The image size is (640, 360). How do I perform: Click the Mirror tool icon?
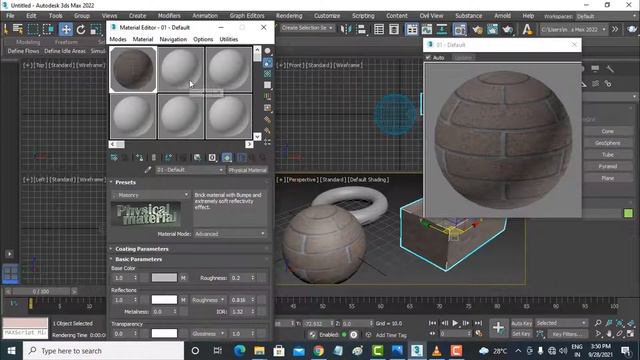(346, 29)
